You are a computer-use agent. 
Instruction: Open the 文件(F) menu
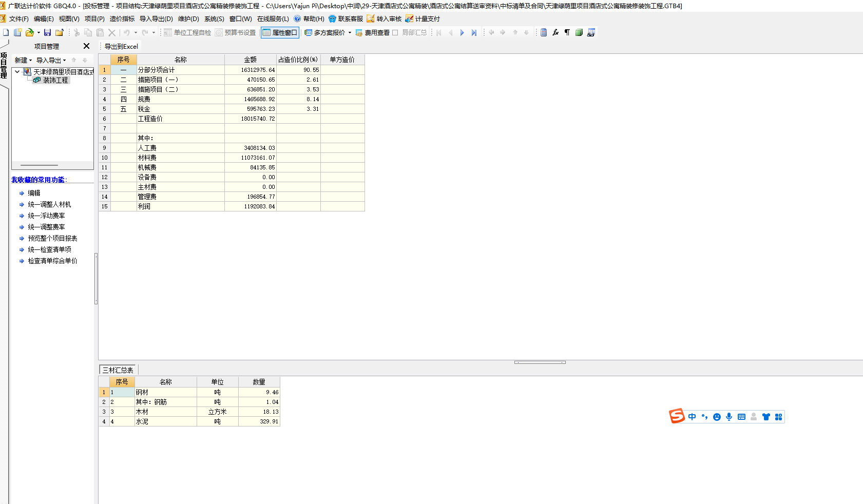click(x=19, y=19)
